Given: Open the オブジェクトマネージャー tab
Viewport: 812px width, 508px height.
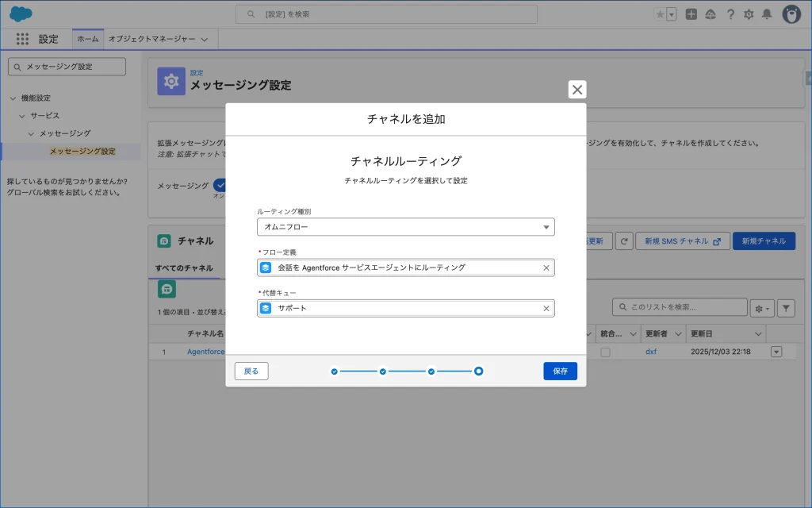Looking at the screenshot, I should pos(159,39).
